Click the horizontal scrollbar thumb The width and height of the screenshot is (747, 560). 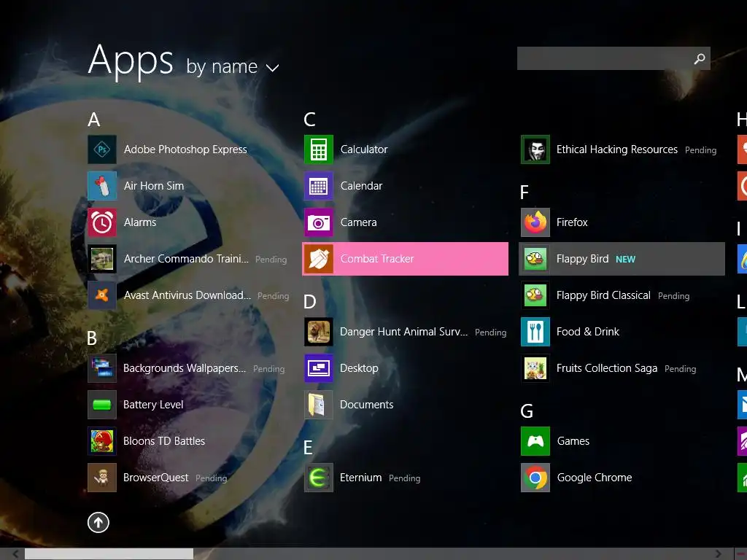(x=109, y=554)
